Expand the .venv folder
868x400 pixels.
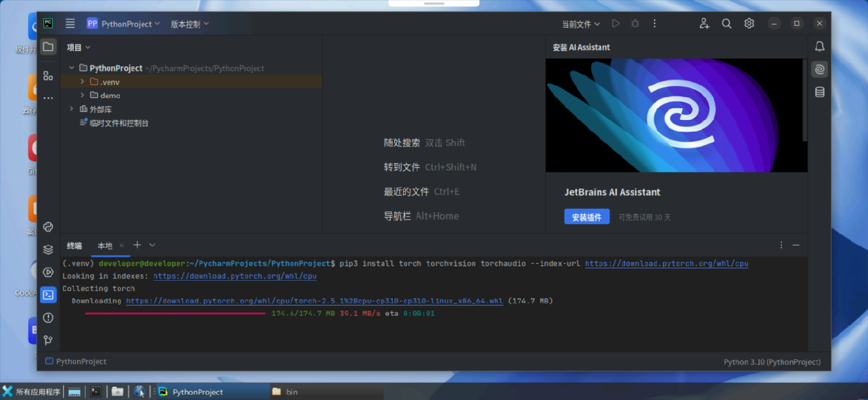82,82
